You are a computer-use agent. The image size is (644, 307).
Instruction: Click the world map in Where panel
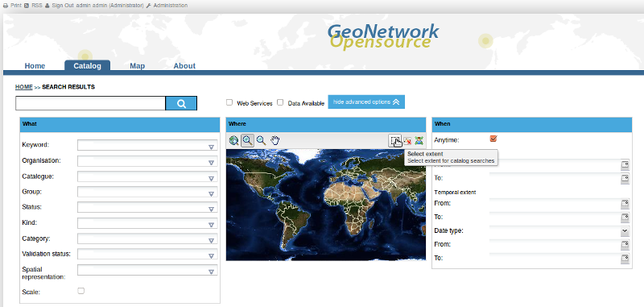click(326, 205)
